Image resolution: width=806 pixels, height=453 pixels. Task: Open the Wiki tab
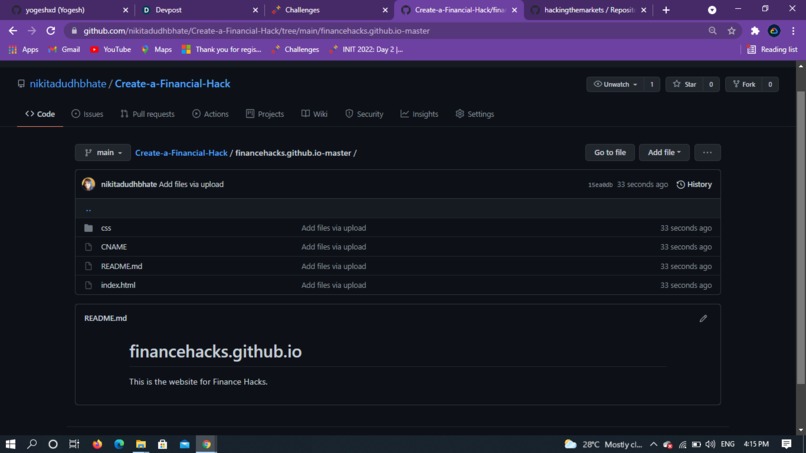[314, 114]
